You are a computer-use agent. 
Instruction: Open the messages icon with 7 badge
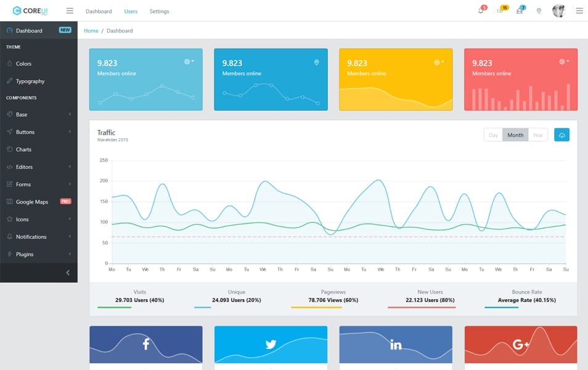[x=519, y=10]
